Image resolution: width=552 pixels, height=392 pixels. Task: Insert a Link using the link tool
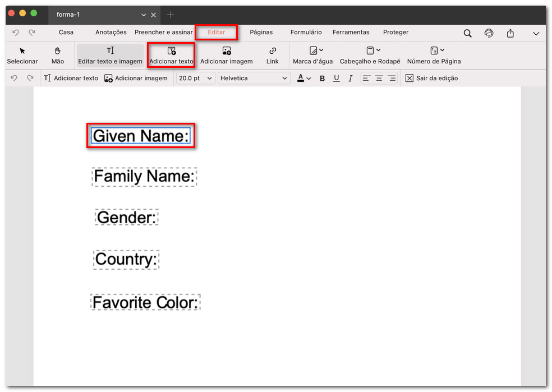[x=273, y=55]
